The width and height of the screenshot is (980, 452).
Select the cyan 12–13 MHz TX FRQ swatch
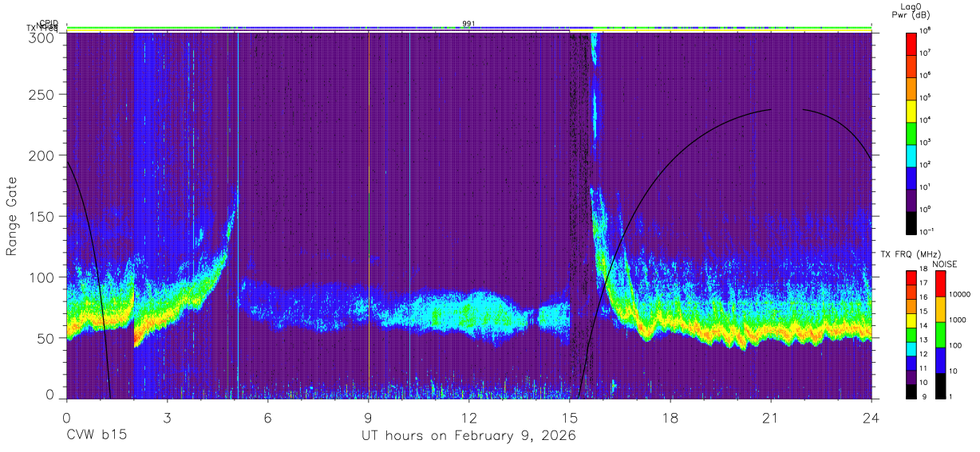[x=911, y=348]
